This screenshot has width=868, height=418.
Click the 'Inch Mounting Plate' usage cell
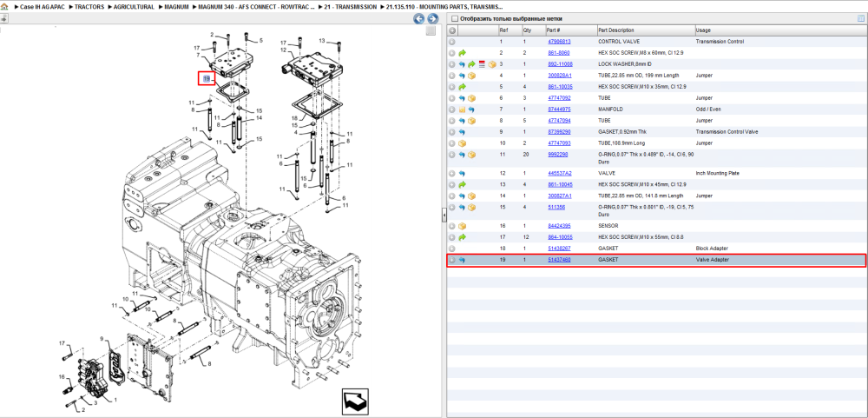pyautogui.click(x=716, y=174)
